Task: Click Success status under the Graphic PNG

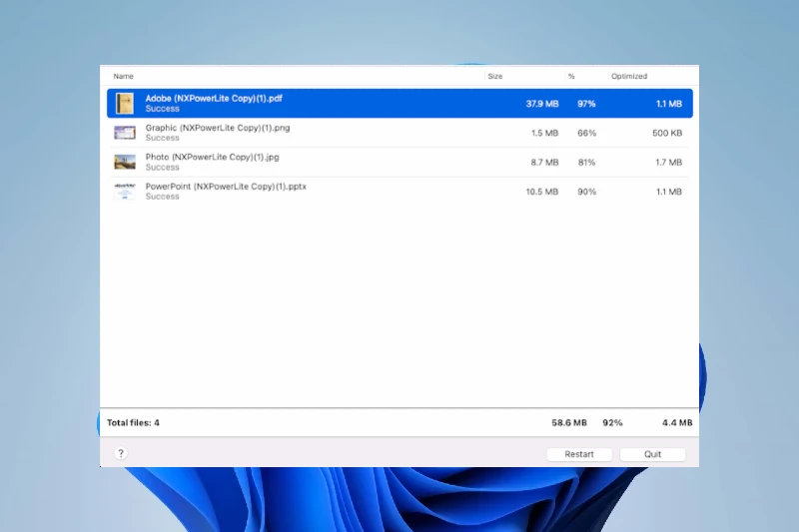Action: tap(162, 138)
